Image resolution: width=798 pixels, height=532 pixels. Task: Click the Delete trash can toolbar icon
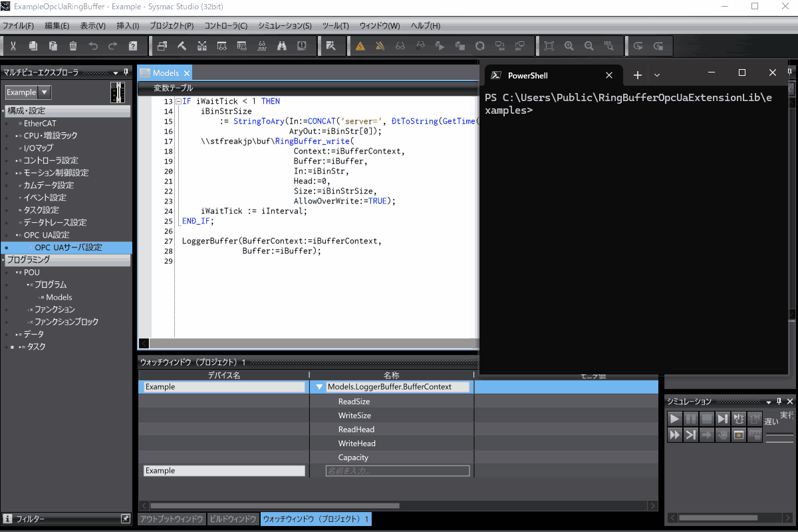point(73,46)
